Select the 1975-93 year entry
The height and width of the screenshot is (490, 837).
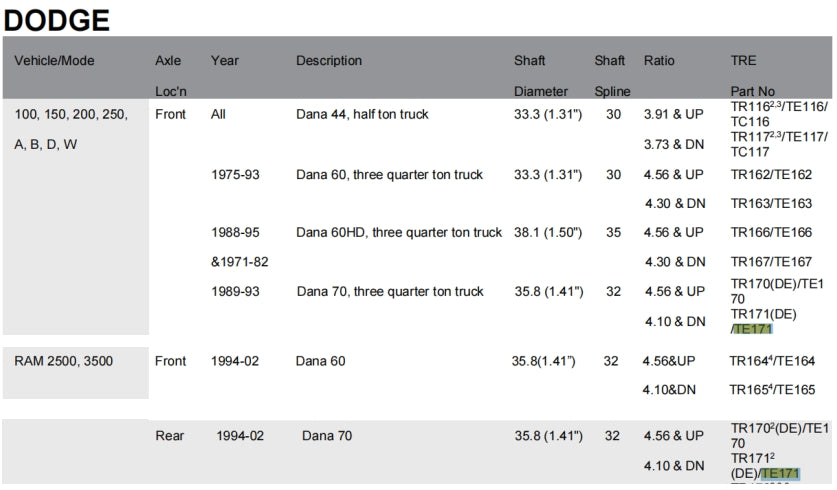235,175
